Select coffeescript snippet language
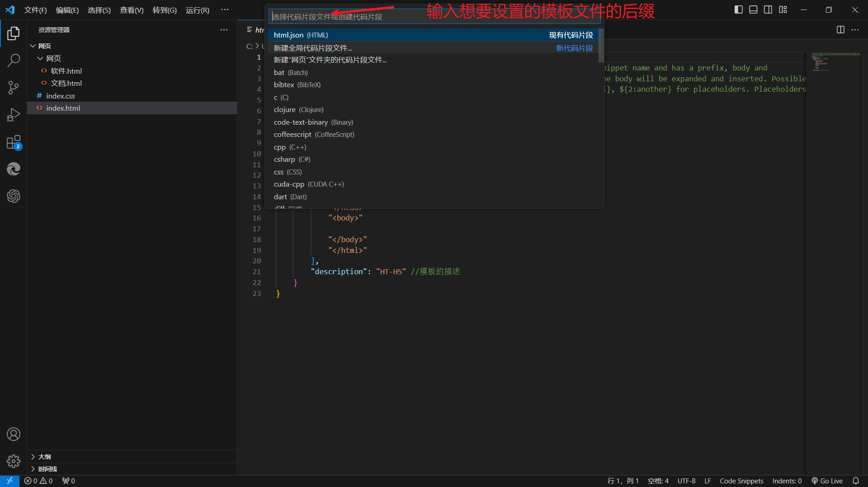 click(434, 135)
